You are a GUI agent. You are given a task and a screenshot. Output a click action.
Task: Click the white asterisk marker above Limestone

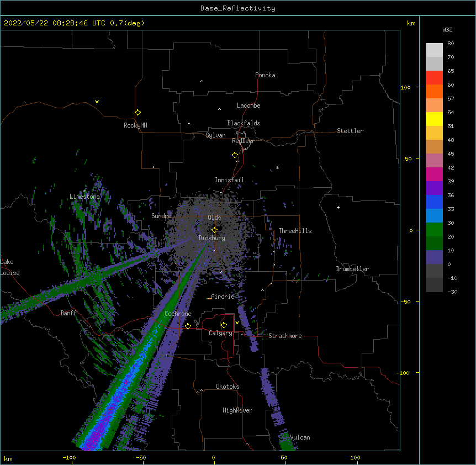pyautogui.click(x=84, y=191)
